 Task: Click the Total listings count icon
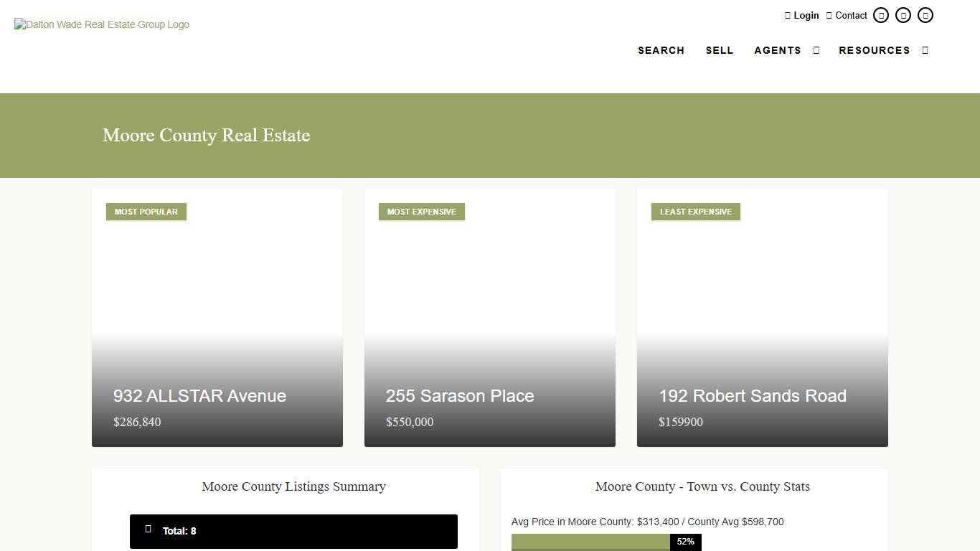(149, 531)
